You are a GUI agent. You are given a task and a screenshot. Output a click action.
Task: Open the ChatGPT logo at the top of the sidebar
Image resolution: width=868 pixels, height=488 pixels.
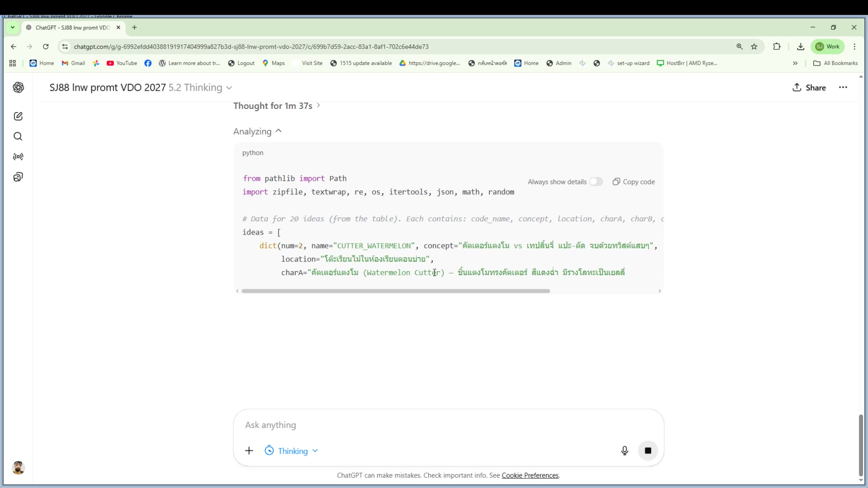(x=18, y=88)
